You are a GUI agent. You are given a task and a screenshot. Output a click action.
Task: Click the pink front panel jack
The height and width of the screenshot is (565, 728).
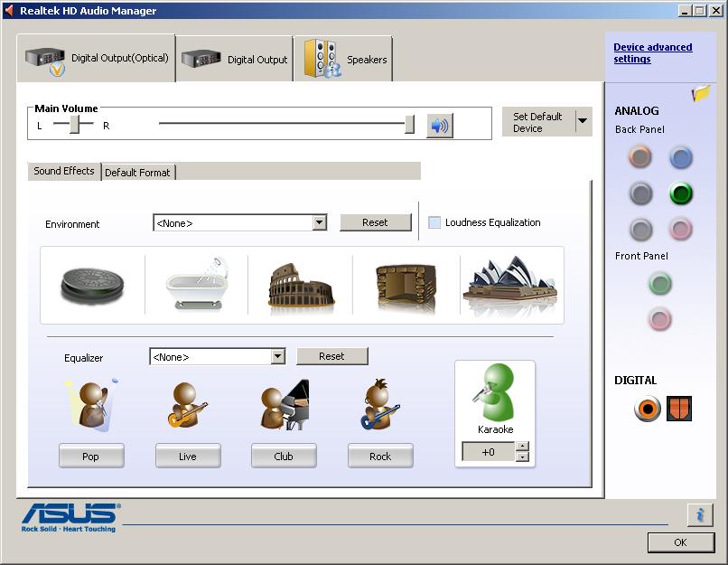point(659,320)
